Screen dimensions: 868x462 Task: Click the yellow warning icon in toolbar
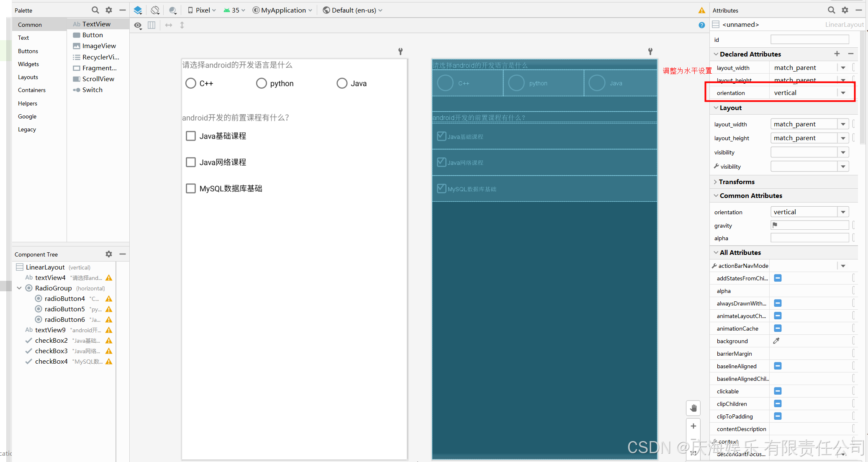(702, 10)
